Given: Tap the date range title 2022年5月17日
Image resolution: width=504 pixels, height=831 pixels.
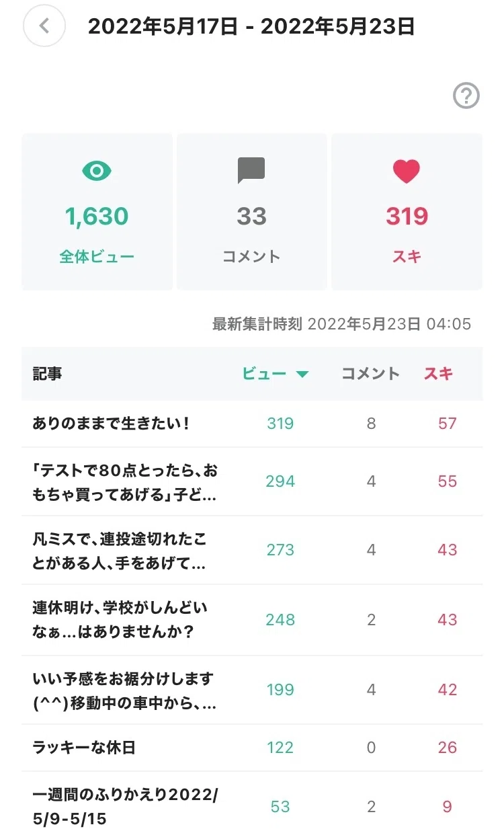Looking at the screenshot, I should 163,27.
